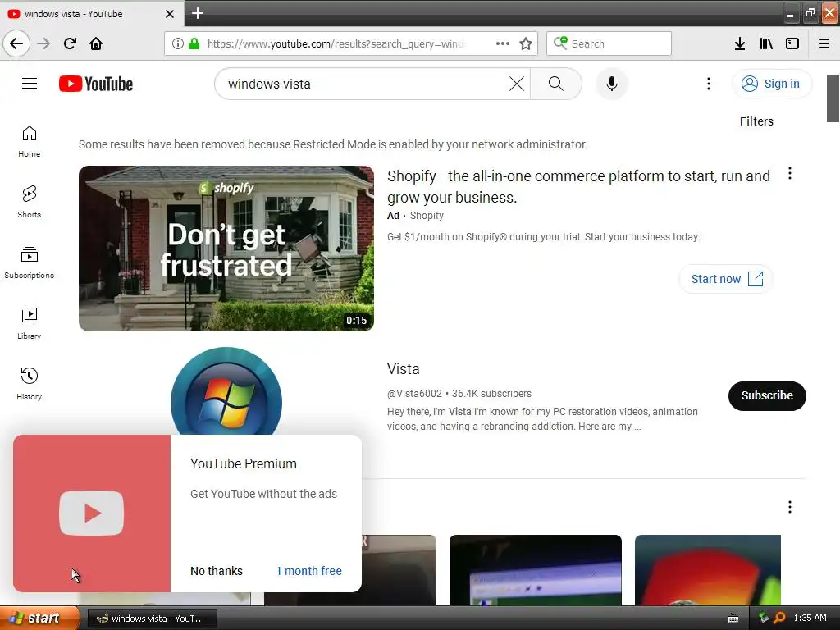Click the taskbar clock 1:35 AM
This screenshot has width=840, height=630.
coord(810,619)
